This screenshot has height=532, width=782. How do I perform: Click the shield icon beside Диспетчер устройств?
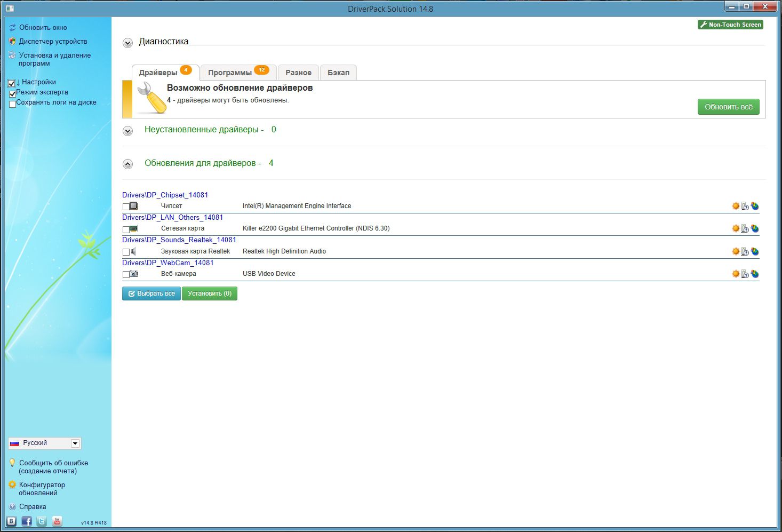[12, 41]
